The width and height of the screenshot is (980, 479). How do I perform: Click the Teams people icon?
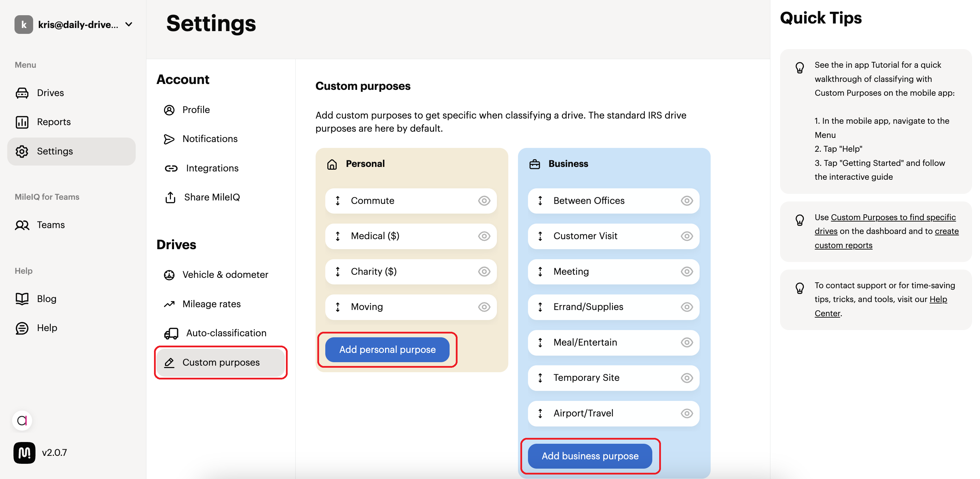[x=22, y=225]
